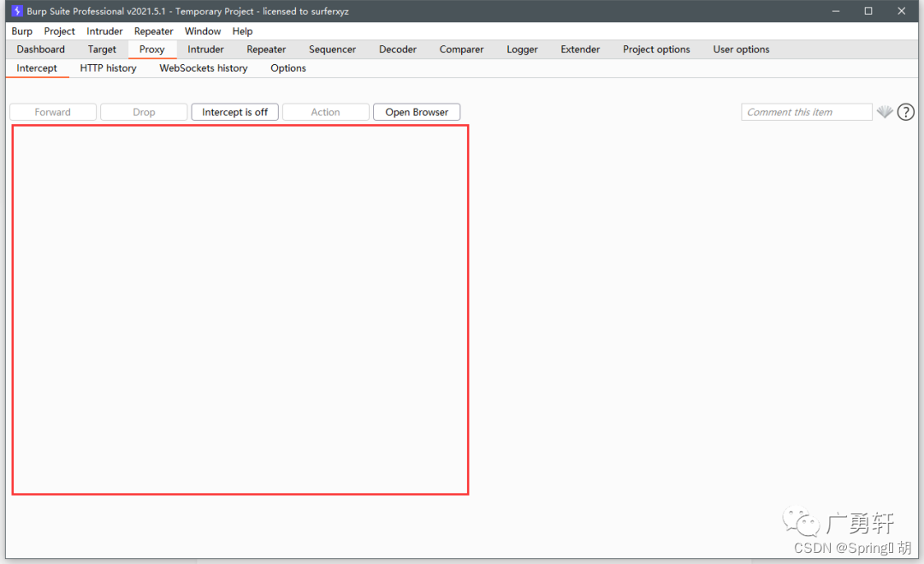View the WebSockets history sub-tab
Viewport: 924px width, 564px height.
[204, 68]
